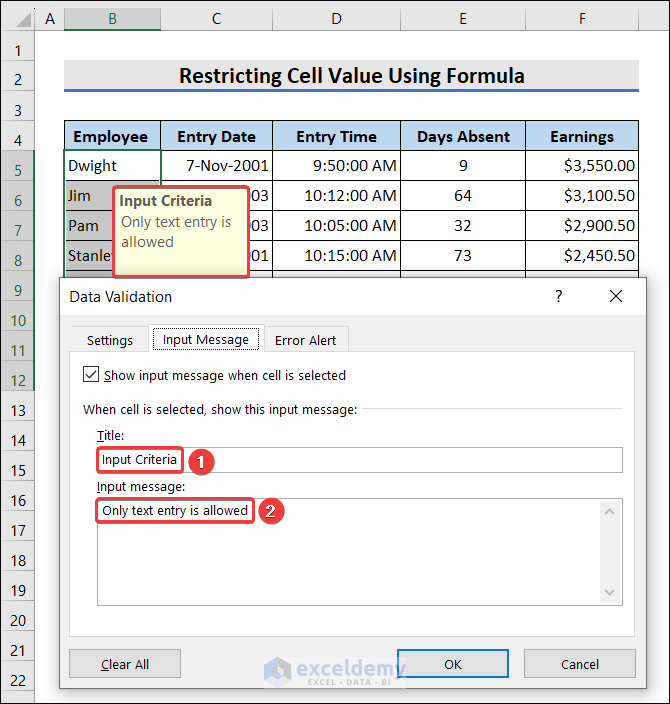Select column A header
This screenshot has height=704, width=670.
click(x=50, y=18)
